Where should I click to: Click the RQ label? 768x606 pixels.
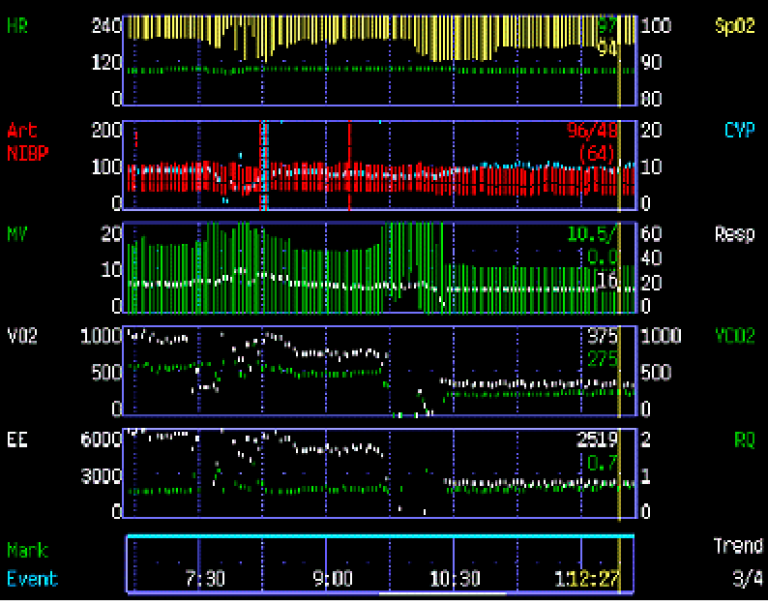pos(744,440)
